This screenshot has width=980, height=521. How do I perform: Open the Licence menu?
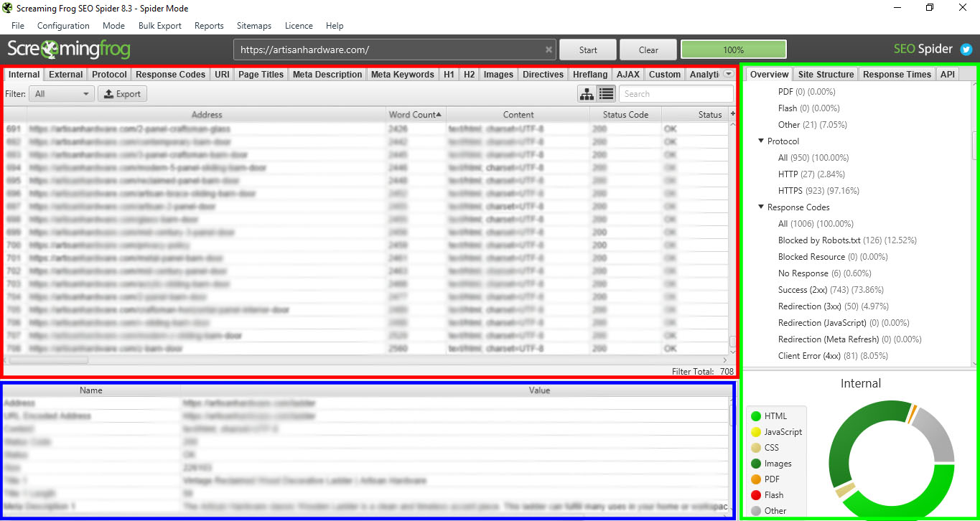(299, 26)
